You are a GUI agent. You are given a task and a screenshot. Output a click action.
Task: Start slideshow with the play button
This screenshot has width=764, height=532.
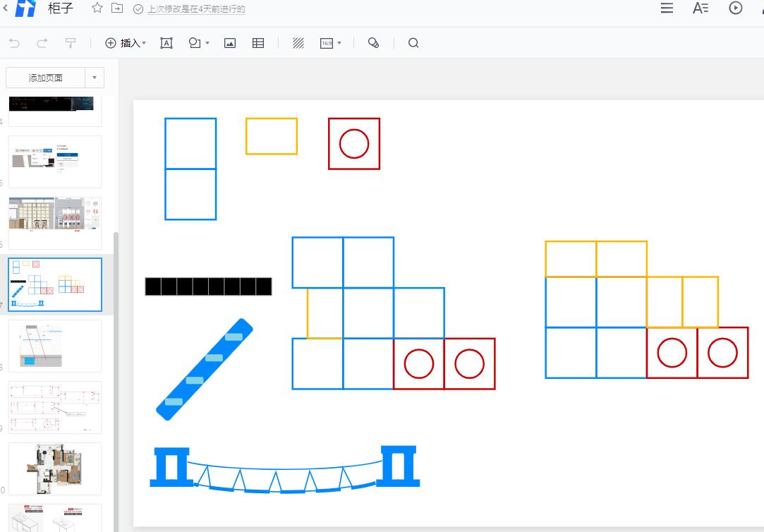[735, 8]
